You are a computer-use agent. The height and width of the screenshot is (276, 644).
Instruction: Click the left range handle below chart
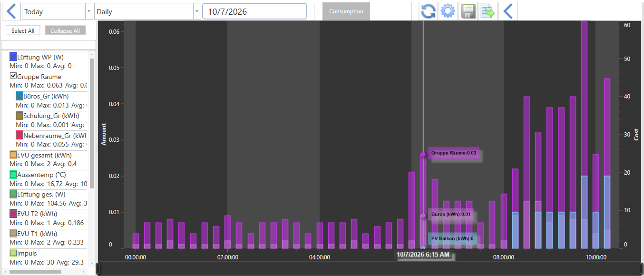coord(98,268)
